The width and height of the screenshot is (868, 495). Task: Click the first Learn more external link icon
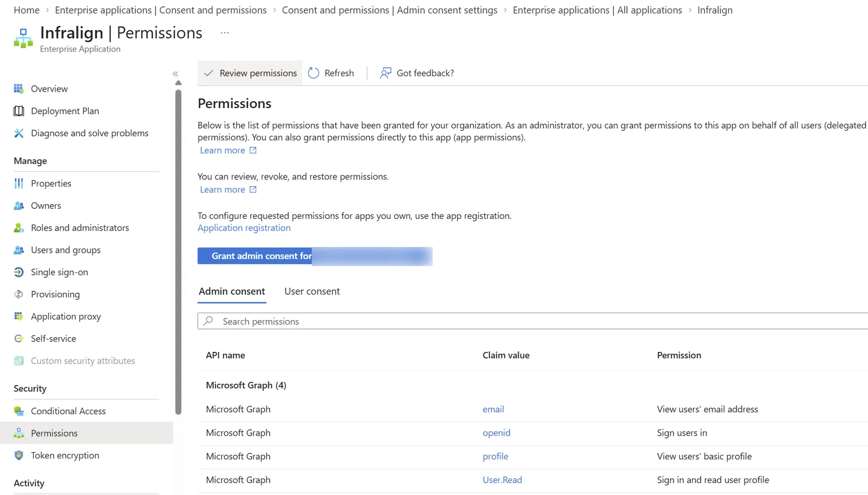click(253, 151)
